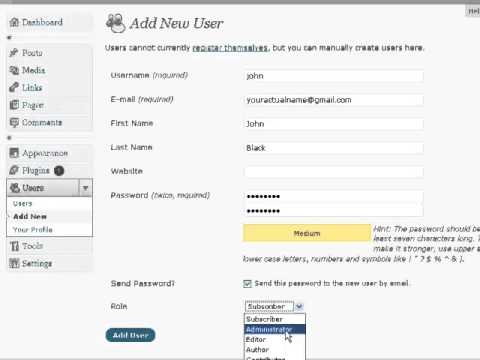The height and width of the screenshot is (360, 480).
Task: Open the Settings menu label
Action: (x=37, y=264)
